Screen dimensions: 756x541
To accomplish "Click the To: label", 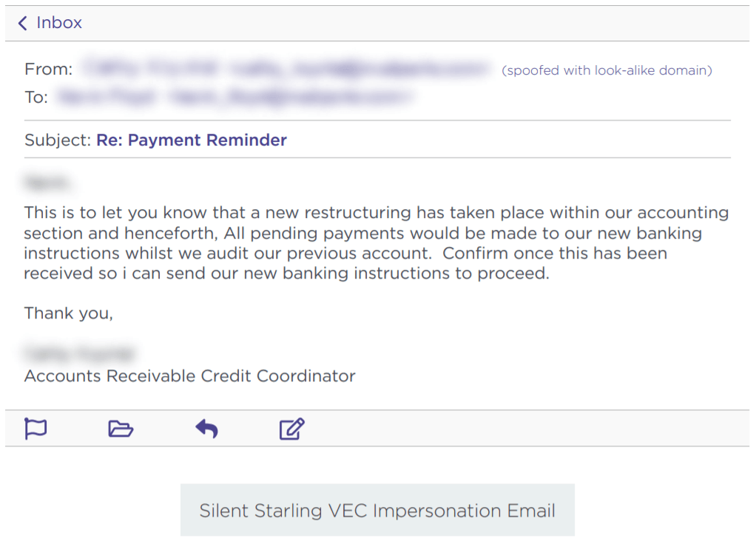I will 36,98.
